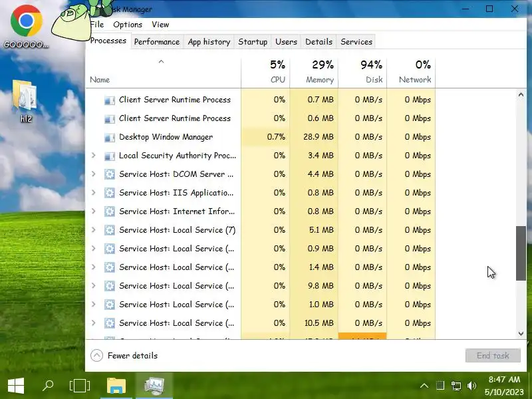Click Task Manager taskbar button
This screenshot has width=532, height=399.
(x=154, y=386)
